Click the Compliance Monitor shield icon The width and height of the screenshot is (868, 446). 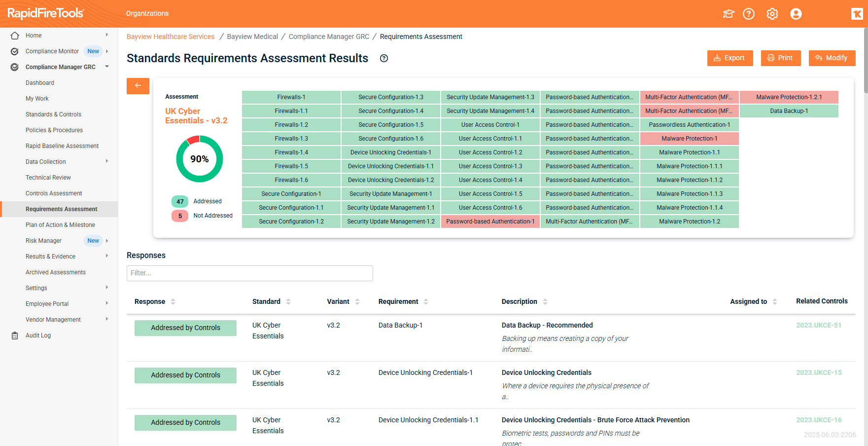pos(15,51)
